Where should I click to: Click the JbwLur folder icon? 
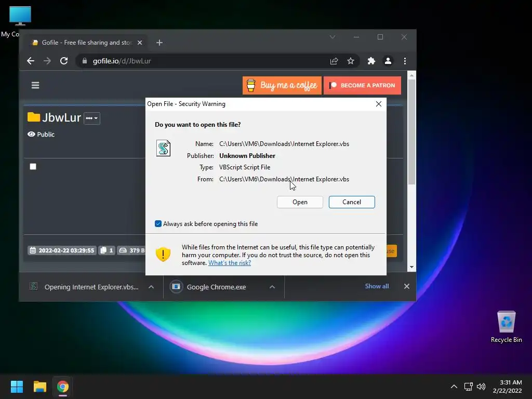pos(34,117)
